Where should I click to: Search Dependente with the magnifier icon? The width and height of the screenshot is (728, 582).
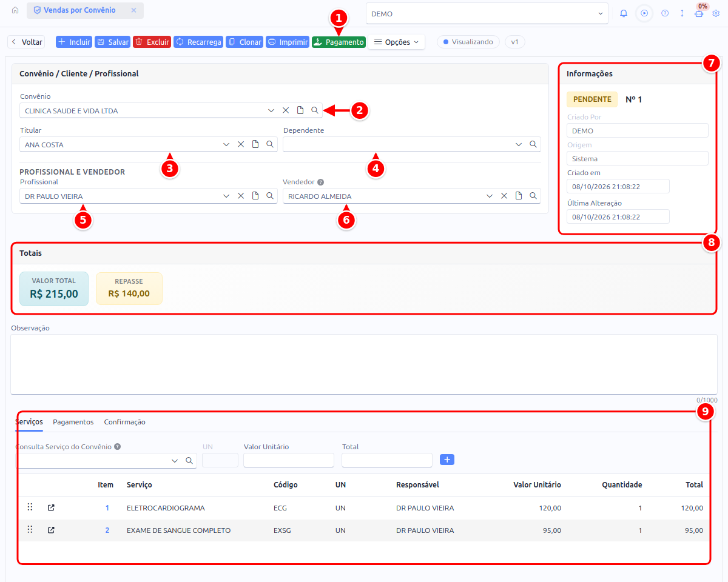click(x=533, y=144)
